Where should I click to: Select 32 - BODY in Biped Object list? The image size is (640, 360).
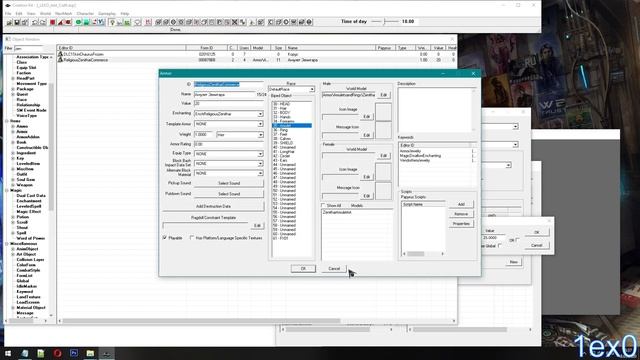(292, 112)
